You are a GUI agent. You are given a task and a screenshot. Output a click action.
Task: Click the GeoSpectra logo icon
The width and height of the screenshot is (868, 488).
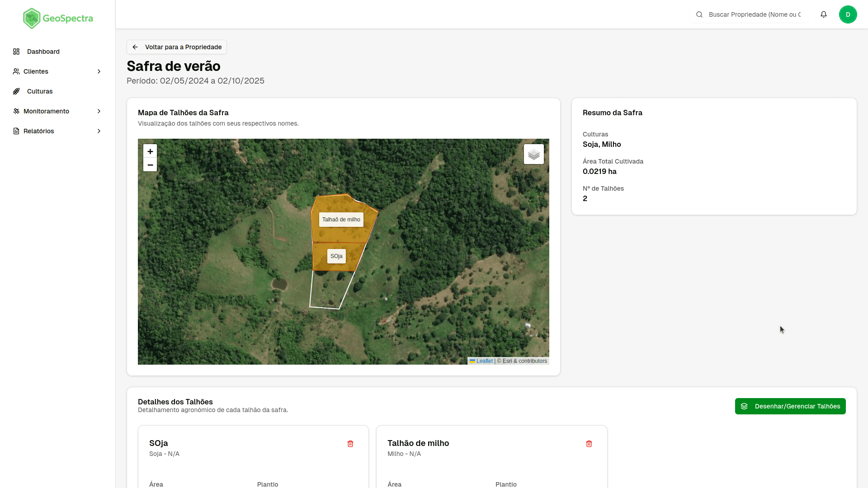pos(32,19)
